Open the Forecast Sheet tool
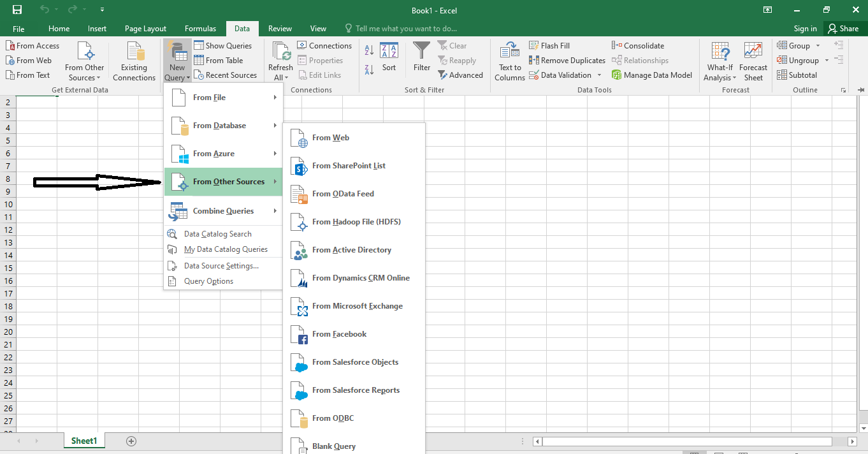The width and height of the screenshot is (868, 454). [x=753, y=60]
